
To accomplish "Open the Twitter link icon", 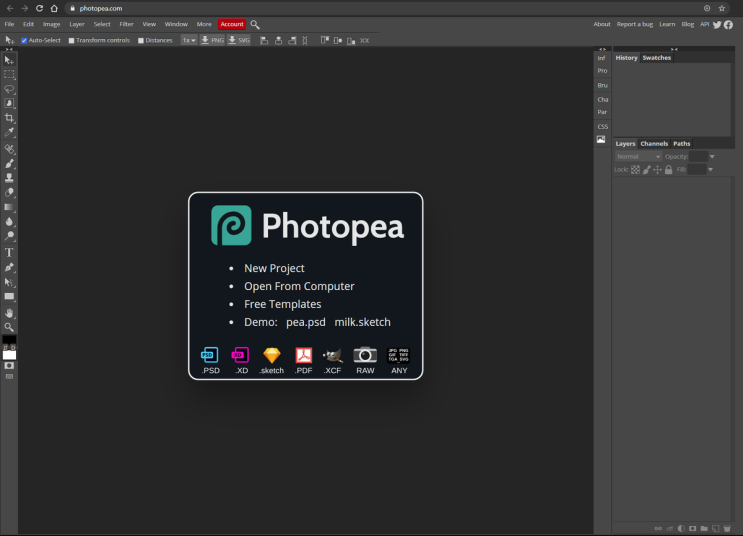I will [717, 24].
